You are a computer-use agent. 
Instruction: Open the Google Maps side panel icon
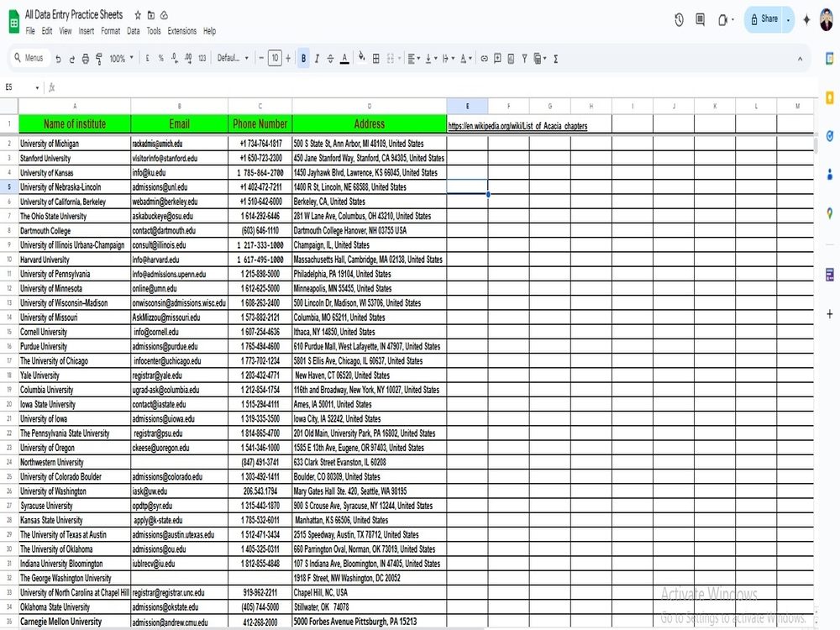click(829, 213)
